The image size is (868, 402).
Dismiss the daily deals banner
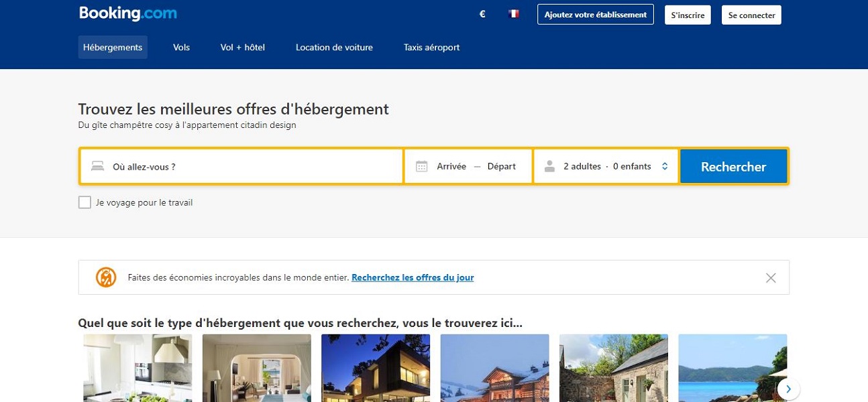click(771, 277)
